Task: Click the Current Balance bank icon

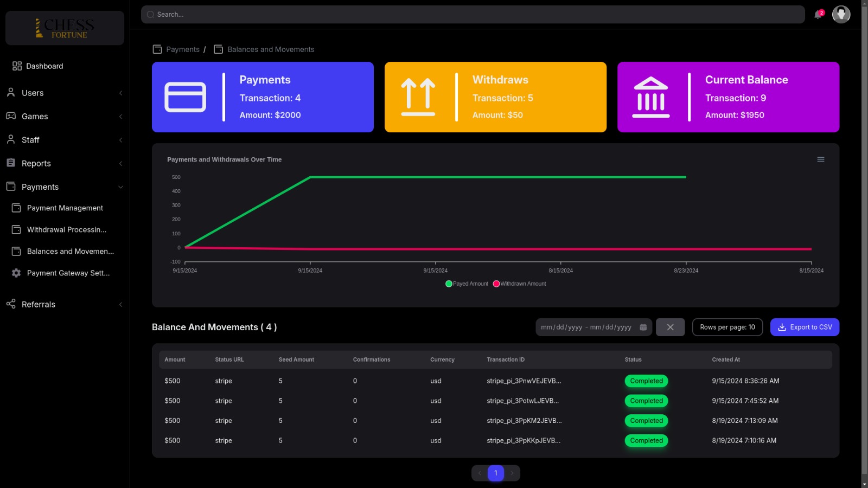Action: point(650,97)
